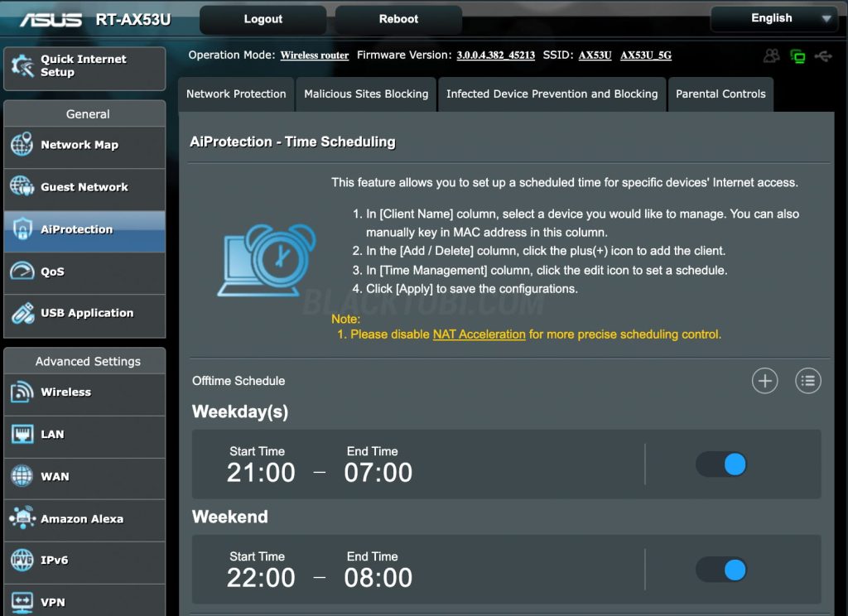Viewport: 848px width, 616px height.
Task: Click the Reboot button
Action: click(398, 19)
